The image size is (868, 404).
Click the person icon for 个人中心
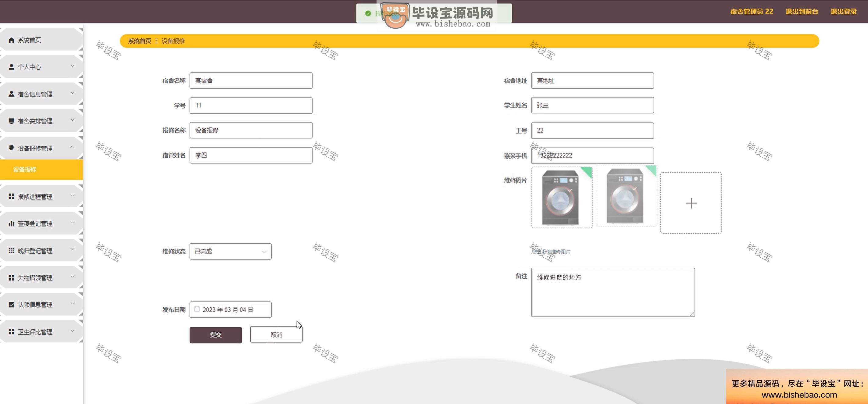pyautogui.click(x=12, y=67)
